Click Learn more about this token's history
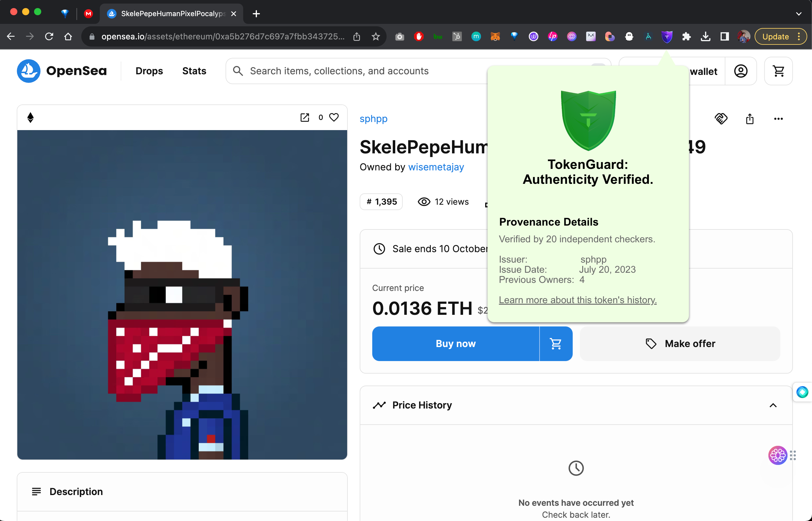812x521 pixels. [577, 300]
